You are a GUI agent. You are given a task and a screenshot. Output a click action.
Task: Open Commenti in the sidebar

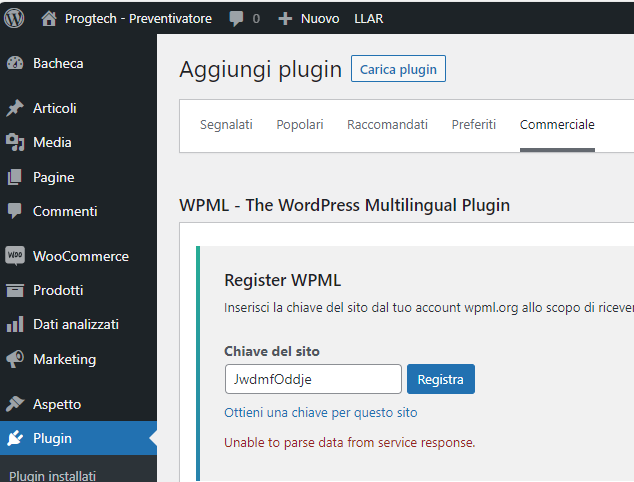[x=65, y=211]
